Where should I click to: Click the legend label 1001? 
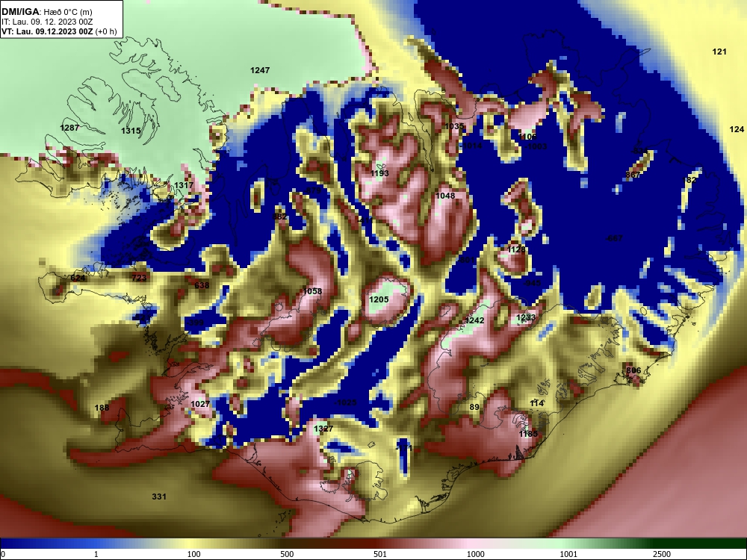coord(568,554)
